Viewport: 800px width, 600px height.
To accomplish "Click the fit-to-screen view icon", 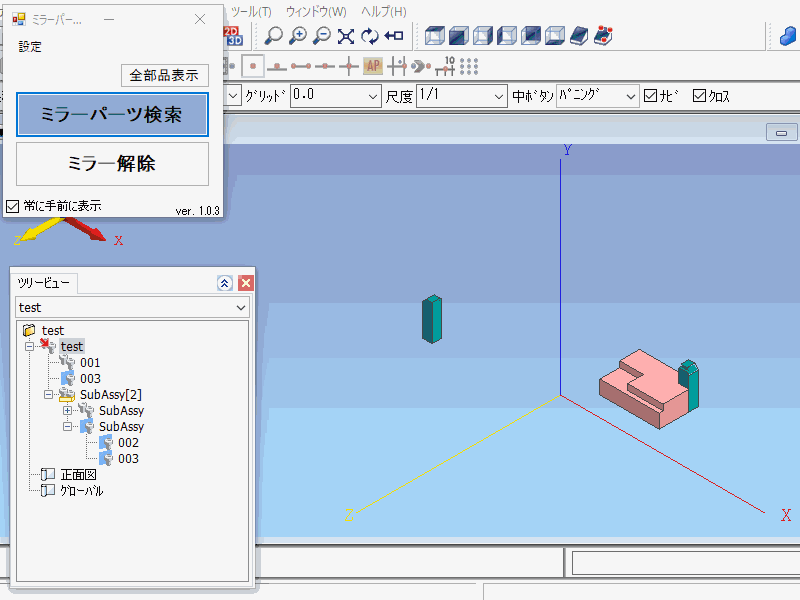I will 346,36.
